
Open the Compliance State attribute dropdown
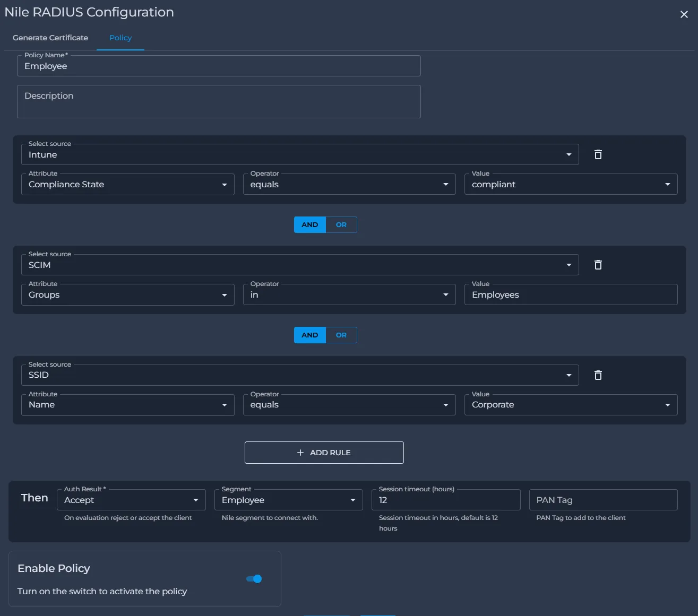coord(128,184)
